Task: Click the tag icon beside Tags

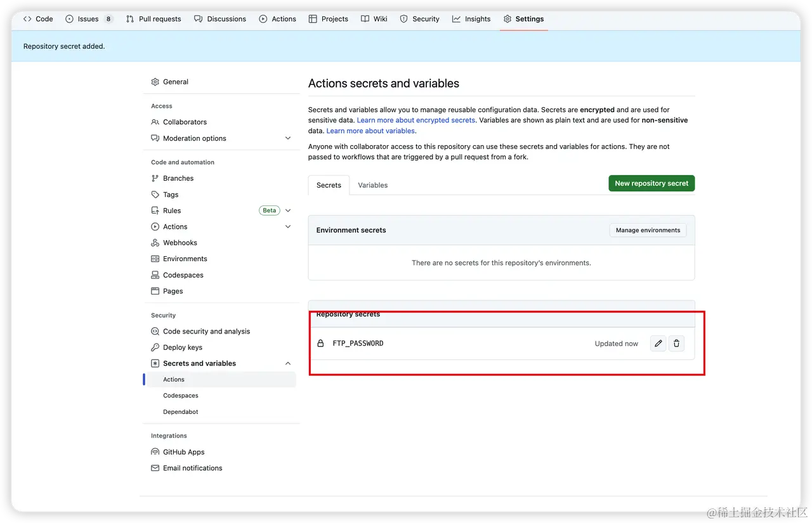Action: click(155, 195)
